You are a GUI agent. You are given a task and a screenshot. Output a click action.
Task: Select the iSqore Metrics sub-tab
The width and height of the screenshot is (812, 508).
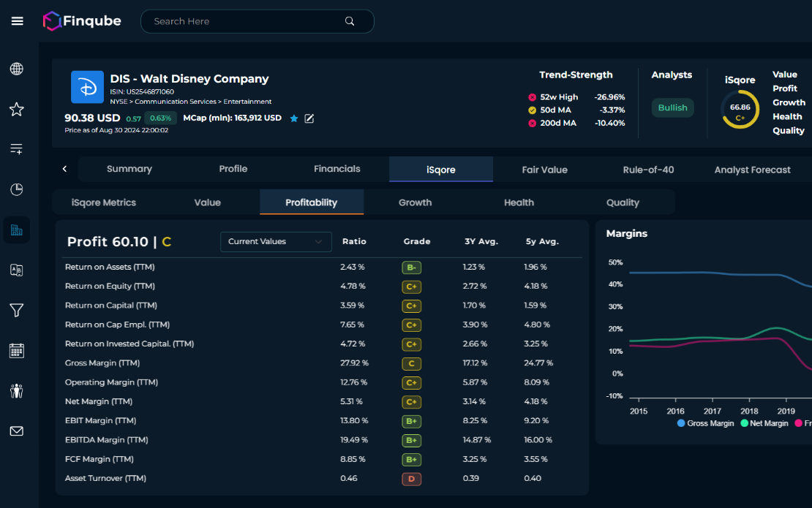click(104, 202)
